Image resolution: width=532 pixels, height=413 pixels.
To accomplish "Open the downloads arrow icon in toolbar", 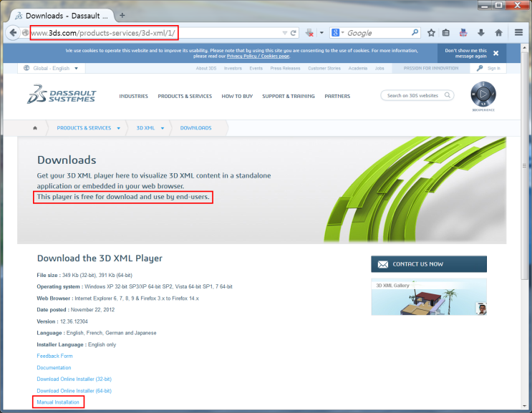I will click(480, 33).
